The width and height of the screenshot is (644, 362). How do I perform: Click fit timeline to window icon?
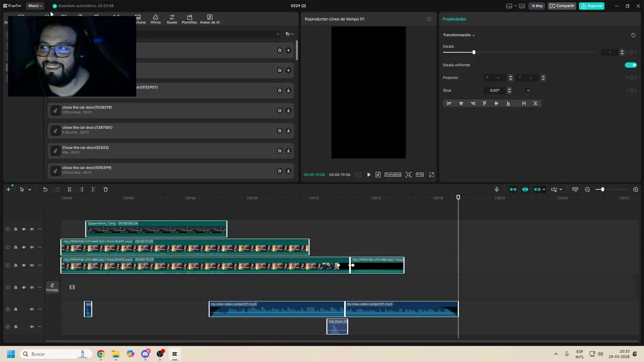(x=575, y=190)
